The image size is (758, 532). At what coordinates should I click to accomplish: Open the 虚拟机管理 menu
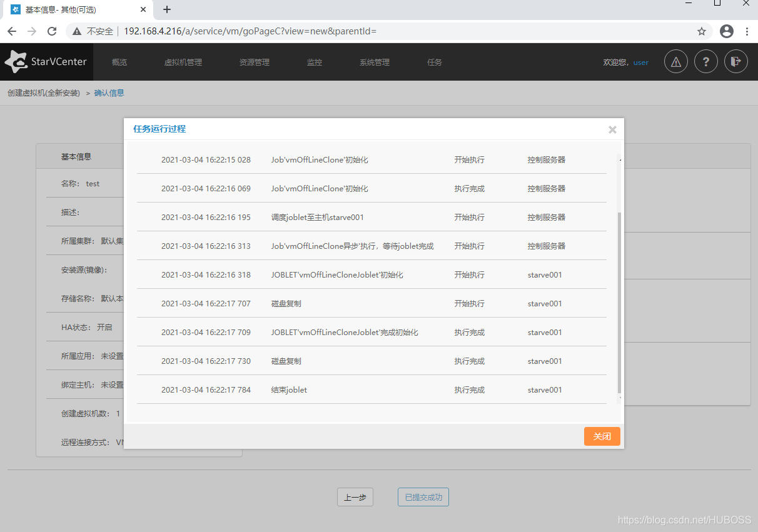(x=183, y=63)
